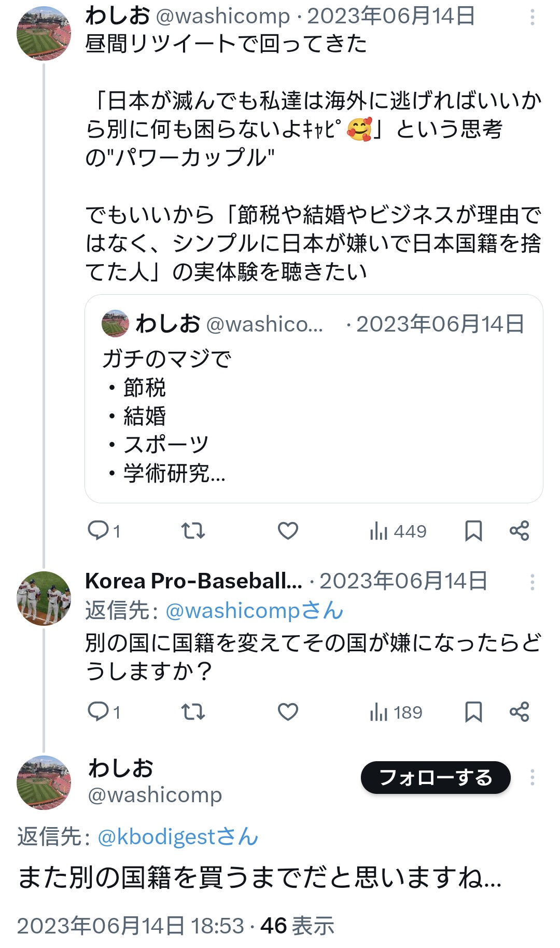This screenshot has height=948, width=560.
Task: View analytics showing 189 views
Action: pos(396,712)
